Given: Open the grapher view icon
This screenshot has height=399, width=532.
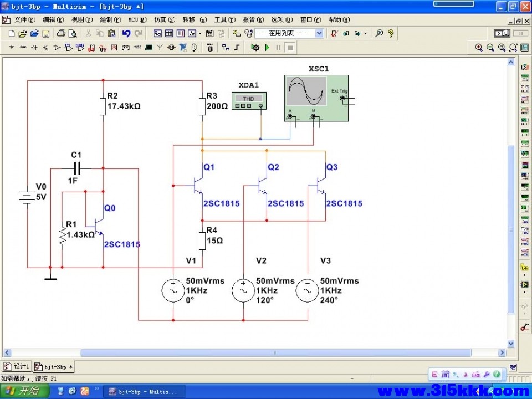Looking at the screenshot, I should tap(192, 33).
